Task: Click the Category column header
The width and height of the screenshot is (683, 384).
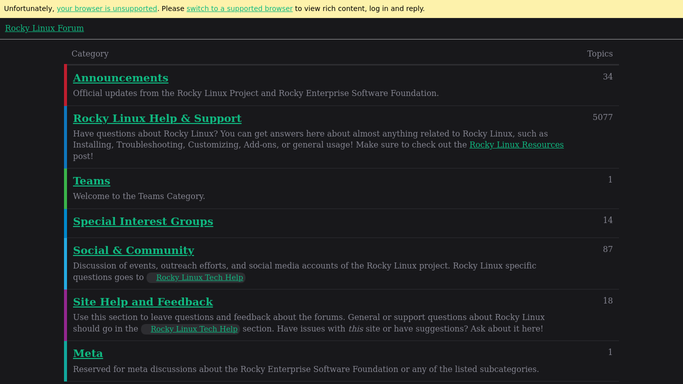Action: tap(90, 54)
